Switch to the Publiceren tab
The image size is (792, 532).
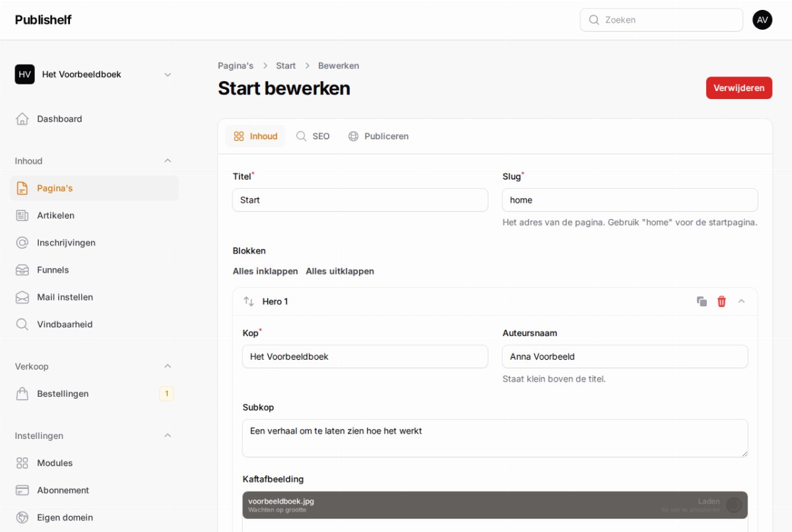(x=378, y=136)
